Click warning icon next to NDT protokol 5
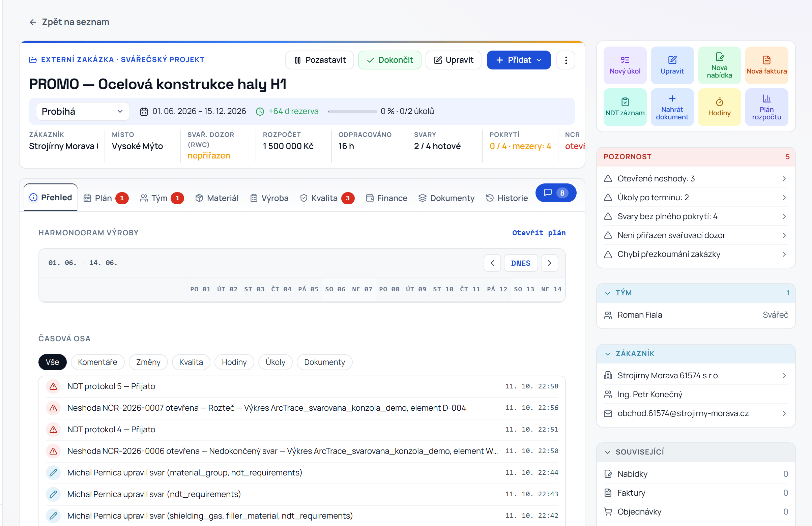 point(53,386)
